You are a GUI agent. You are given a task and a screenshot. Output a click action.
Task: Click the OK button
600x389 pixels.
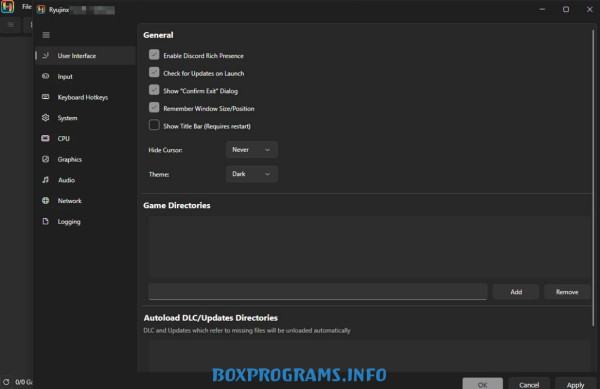pyautogui.click(x=483, y=384)
